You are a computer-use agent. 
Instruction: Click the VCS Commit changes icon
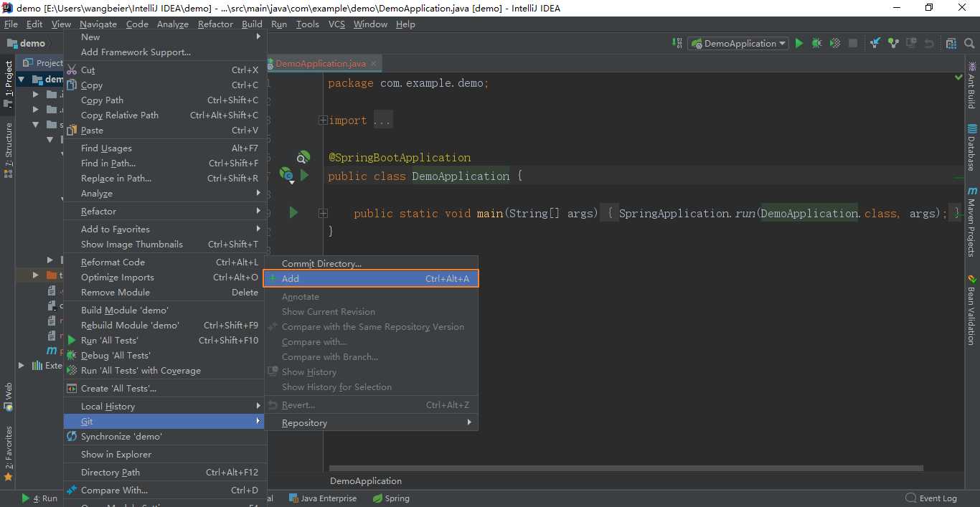tap(893, 43)
